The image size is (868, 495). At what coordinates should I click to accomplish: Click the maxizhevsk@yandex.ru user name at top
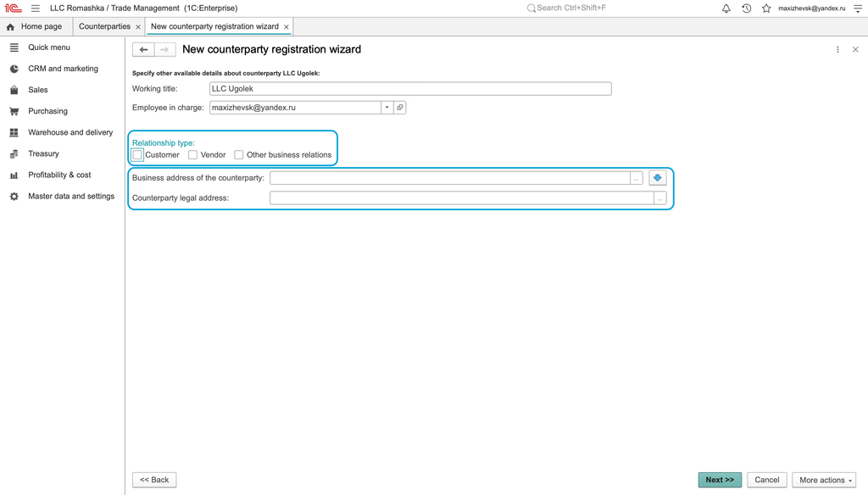[811, 8]
